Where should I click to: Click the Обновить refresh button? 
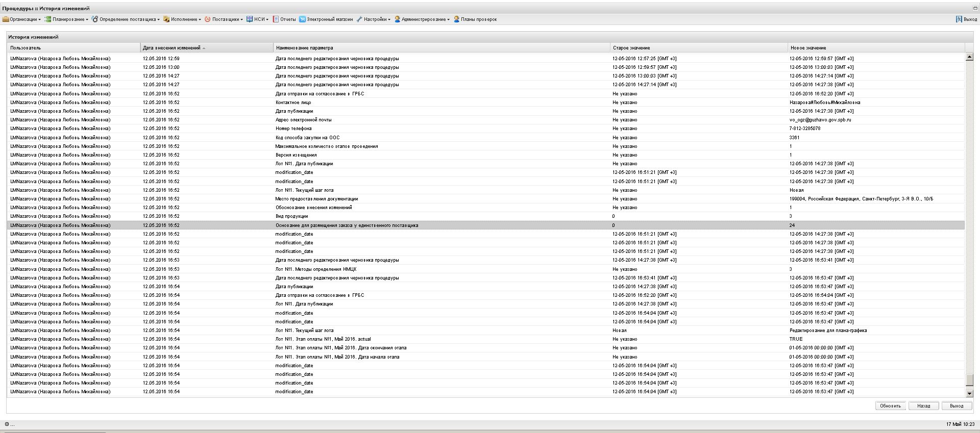click(890, 406)
